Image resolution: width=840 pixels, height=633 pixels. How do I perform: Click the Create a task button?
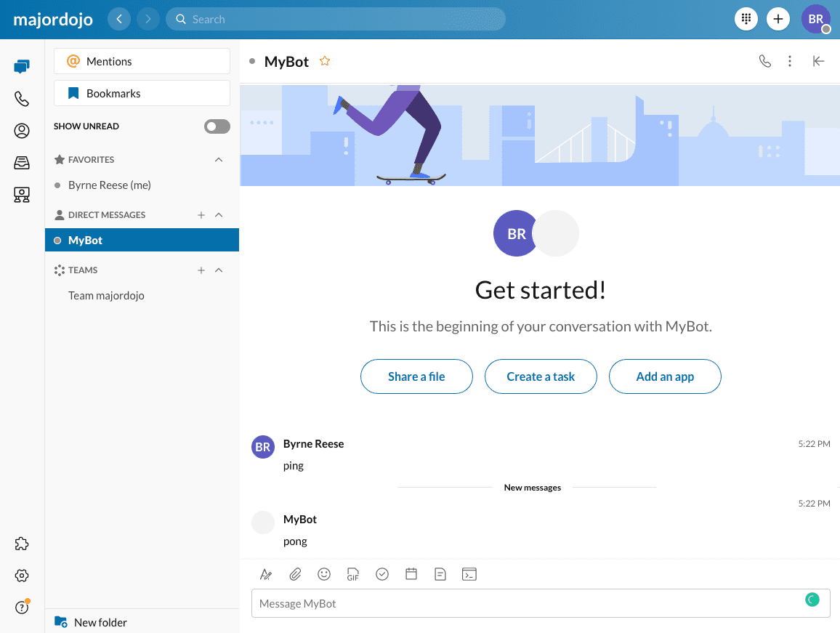pos(541,376)
